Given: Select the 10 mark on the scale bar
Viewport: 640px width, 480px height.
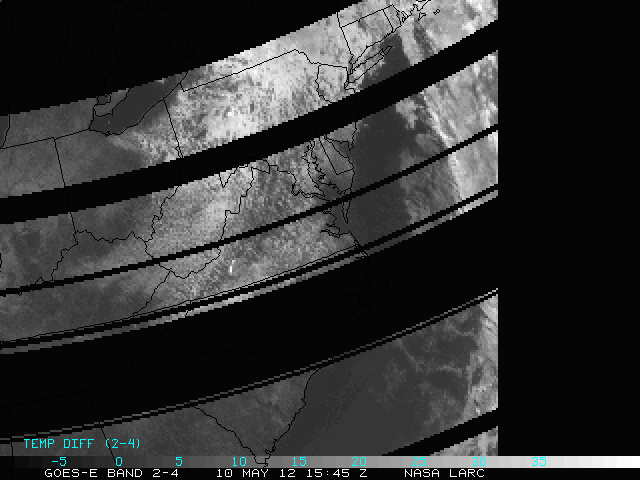Looking at the screenshot, I should pyautogui.click(x=238, y=461).
